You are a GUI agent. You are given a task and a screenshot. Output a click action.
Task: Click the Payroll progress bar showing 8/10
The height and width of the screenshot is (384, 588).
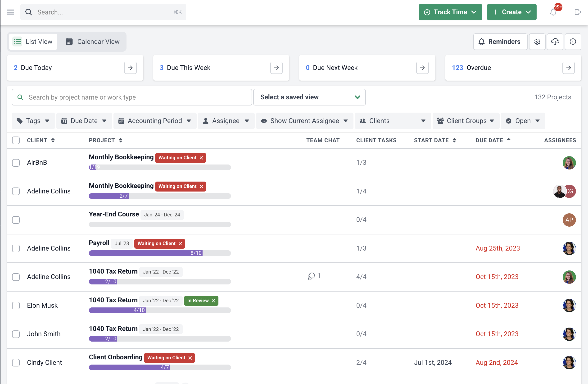(160, 253)
